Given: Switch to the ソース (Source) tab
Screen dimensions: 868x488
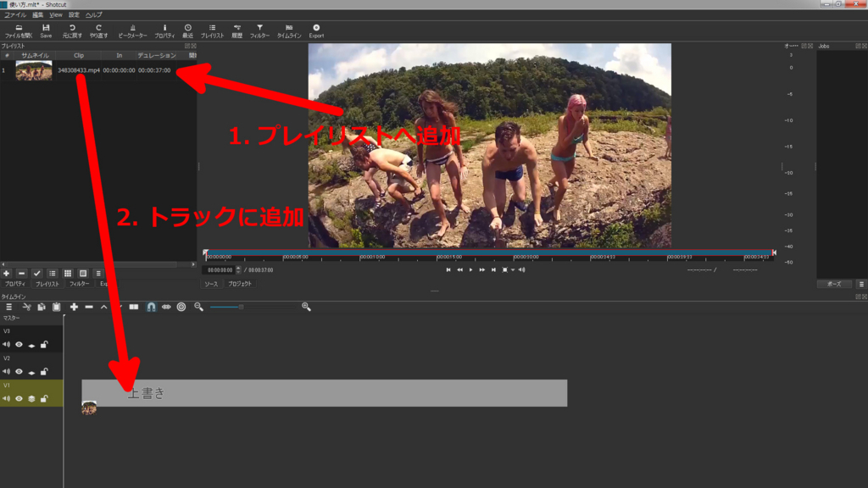Looking at the screenshot, I should (x=212, y=284).
